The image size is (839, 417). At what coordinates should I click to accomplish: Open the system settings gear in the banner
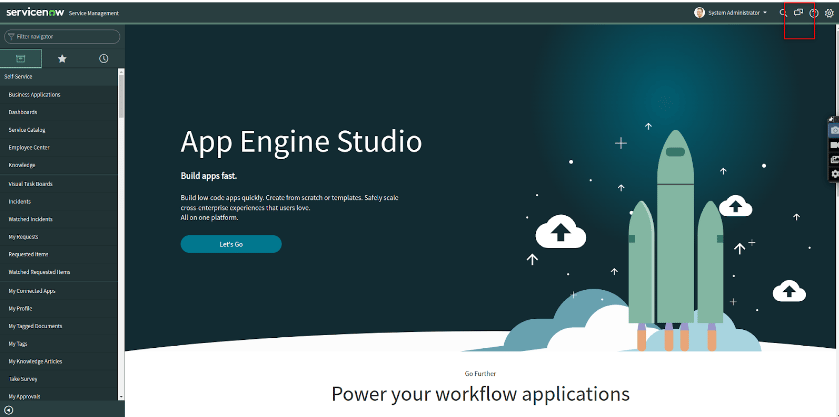[829, 13]
